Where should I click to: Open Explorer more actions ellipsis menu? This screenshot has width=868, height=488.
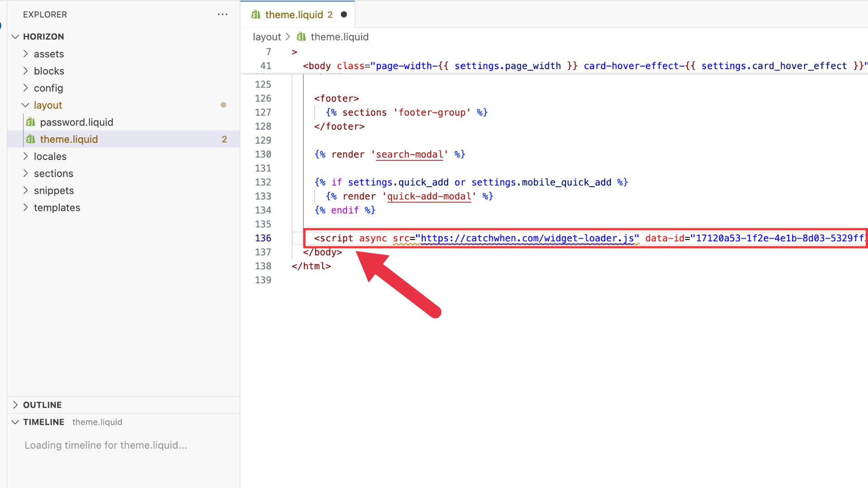[222, 14]
